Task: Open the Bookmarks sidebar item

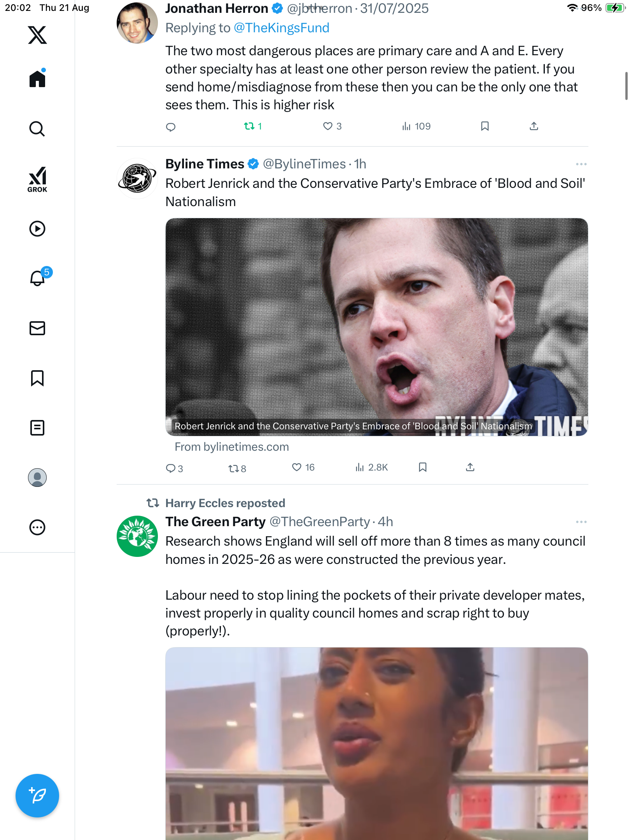Action: pyautogui.click(x=37, y=378)
